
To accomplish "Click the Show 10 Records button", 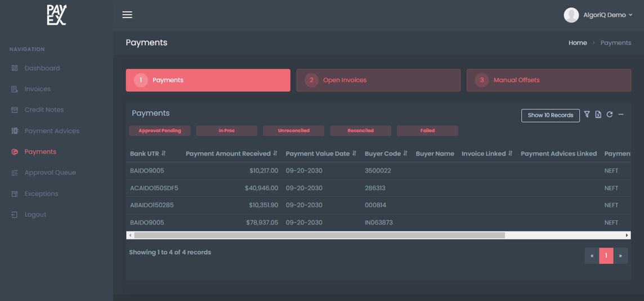I will [551, 116].
